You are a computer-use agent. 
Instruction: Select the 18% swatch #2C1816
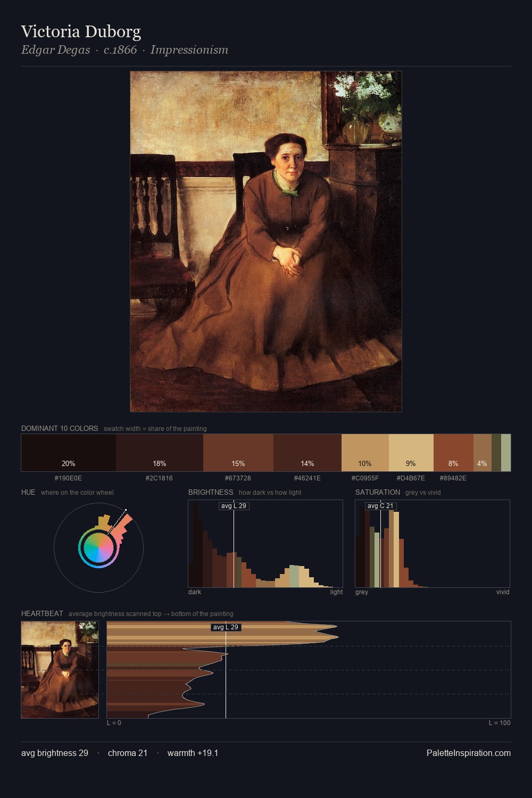click(160, 453)
